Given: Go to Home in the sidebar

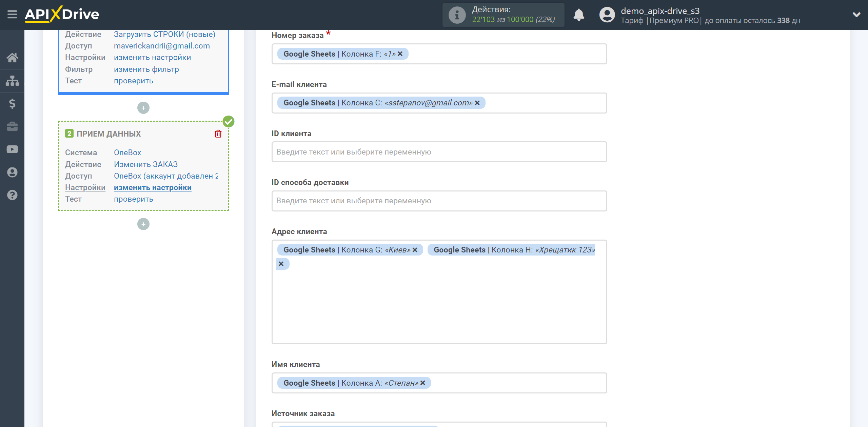Looking at the screenshot, I should [12, 58].
